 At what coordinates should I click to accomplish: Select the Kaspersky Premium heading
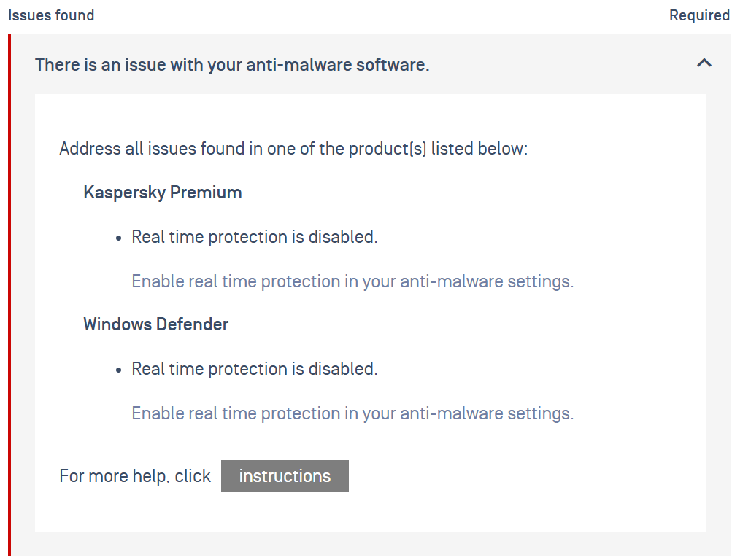click(x=163, y=192)
